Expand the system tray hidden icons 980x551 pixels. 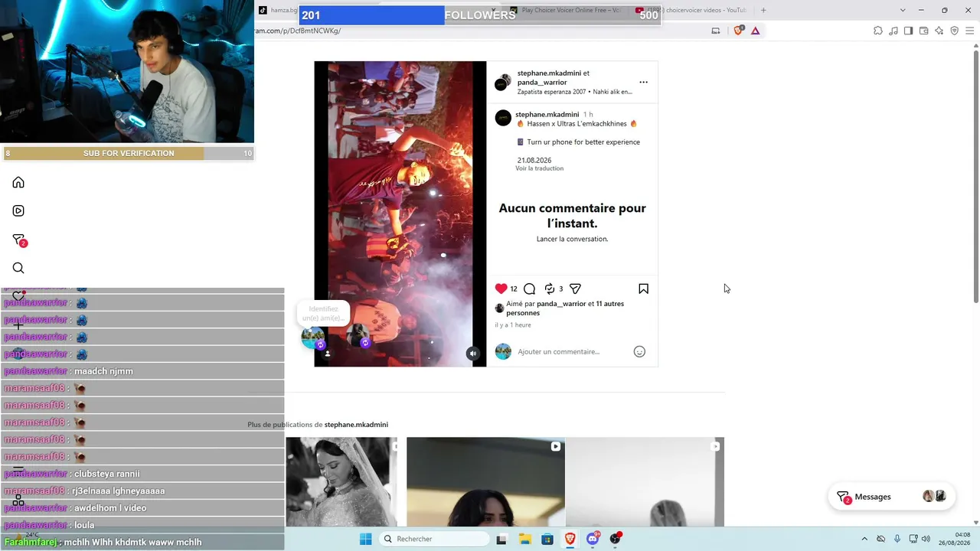864,539
